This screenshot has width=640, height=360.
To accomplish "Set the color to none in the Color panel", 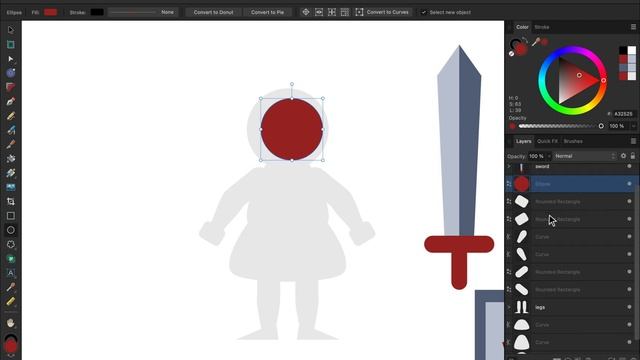I will point(511,53).
